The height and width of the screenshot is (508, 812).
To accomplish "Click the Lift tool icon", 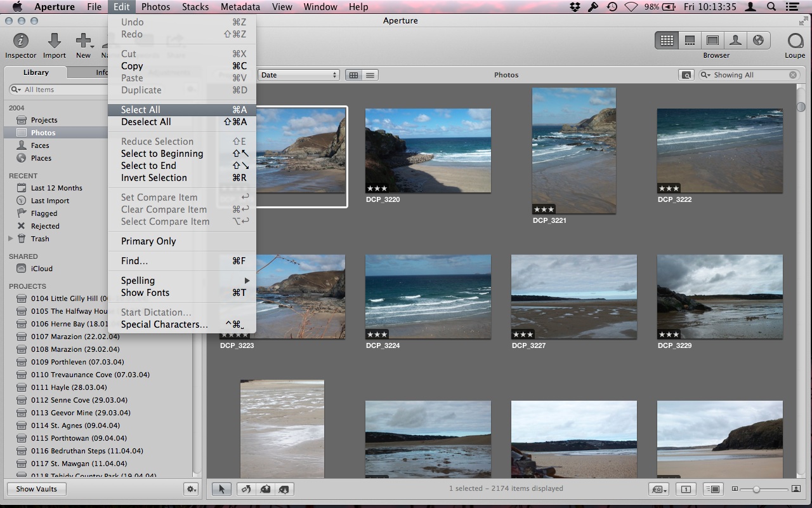I will 265,489.
